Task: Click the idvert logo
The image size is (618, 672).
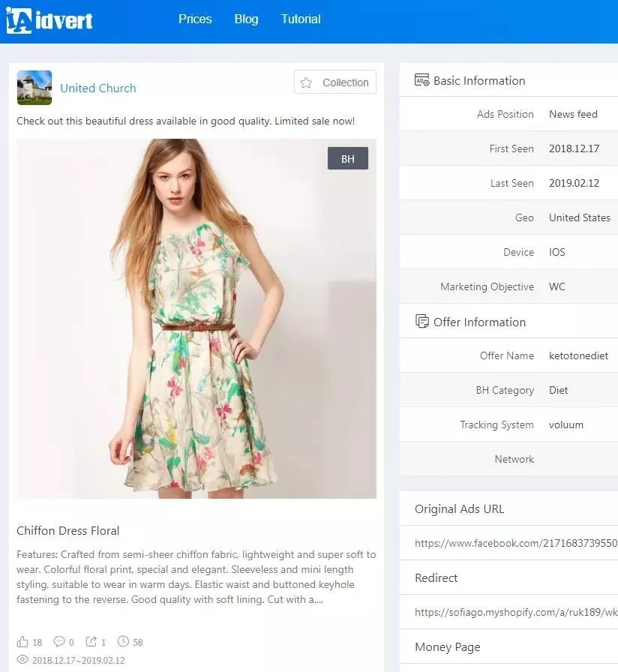Action: 49,20
